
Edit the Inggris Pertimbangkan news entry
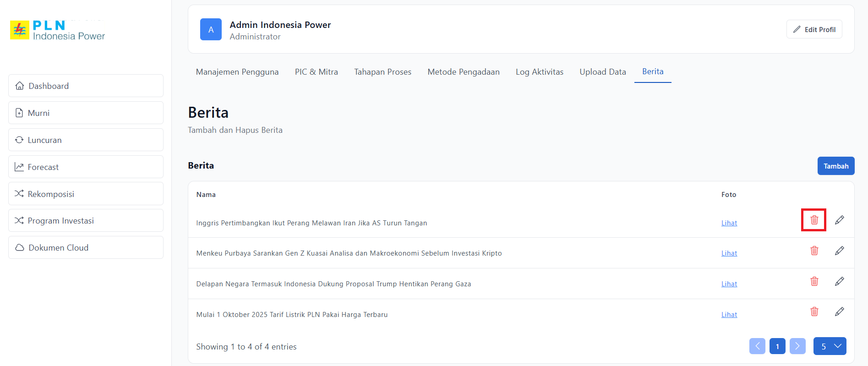(x=839, y=220)
